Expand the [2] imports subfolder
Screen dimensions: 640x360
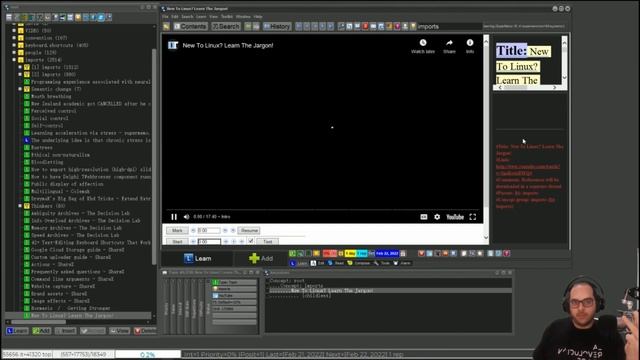pos(20,75)
